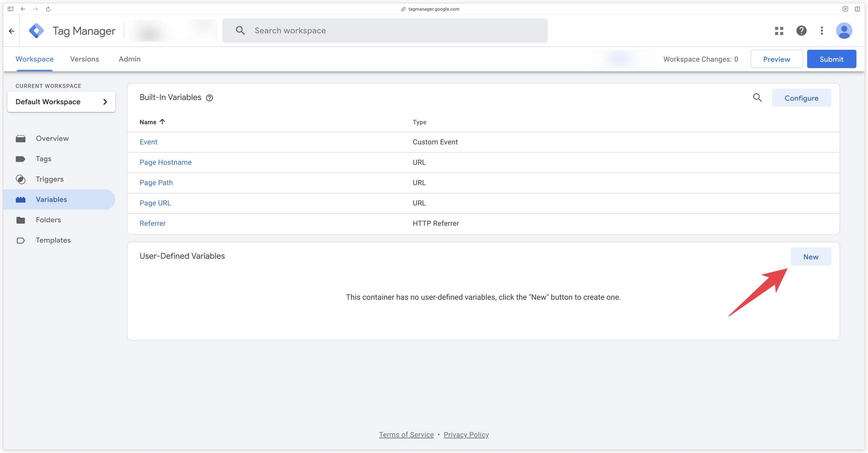Click the split view icon in browser bar
868x453 pixels.
(x=857, y=9)
